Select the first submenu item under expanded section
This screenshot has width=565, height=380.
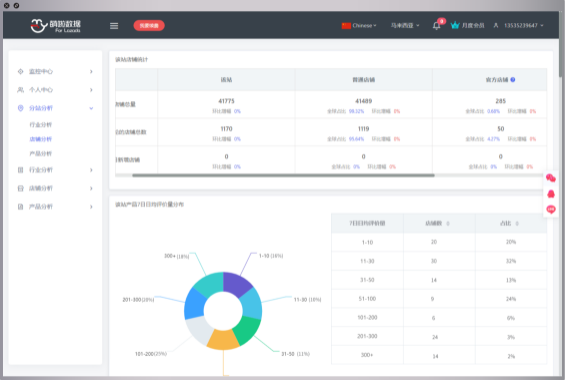40,125
